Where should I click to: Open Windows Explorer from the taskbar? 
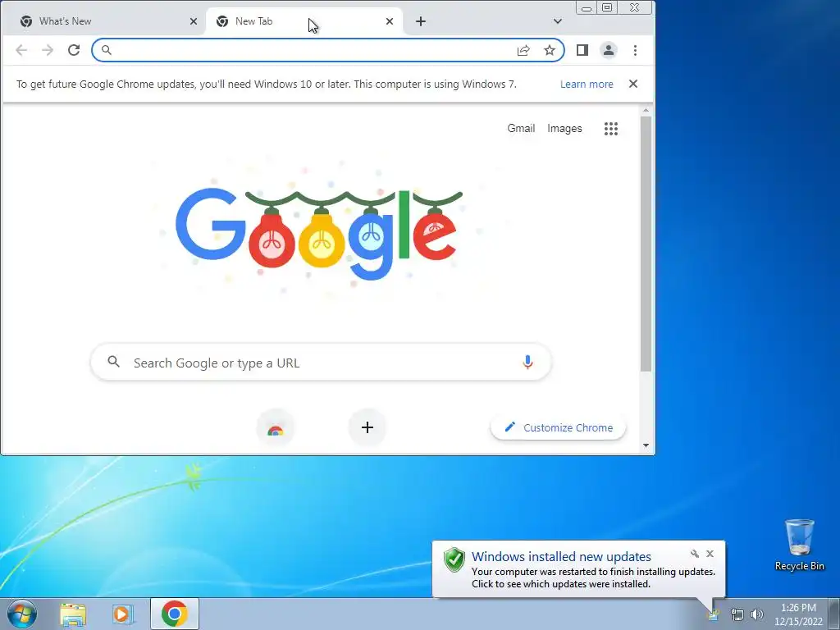(x=73, y=614)
